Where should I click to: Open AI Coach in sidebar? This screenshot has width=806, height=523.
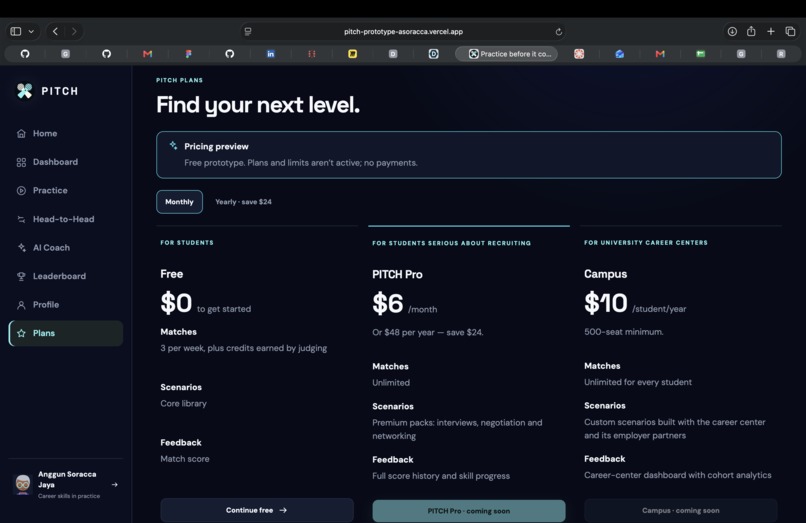coord(66,247)
